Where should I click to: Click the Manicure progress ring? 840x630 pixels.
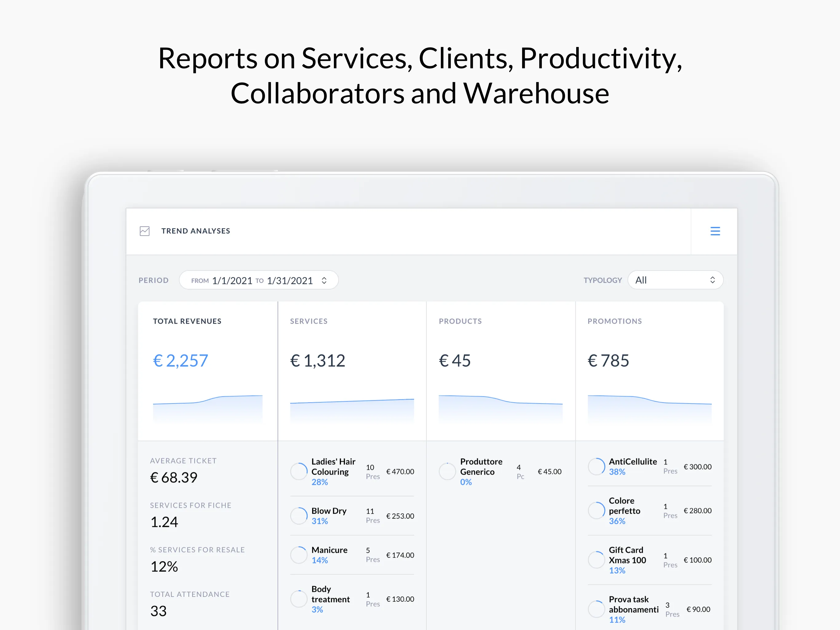pos(299,555)
